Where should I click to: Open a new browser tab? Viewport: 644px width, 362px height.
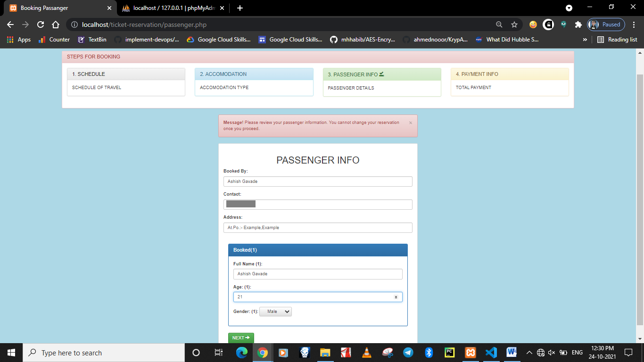point(240,8)
